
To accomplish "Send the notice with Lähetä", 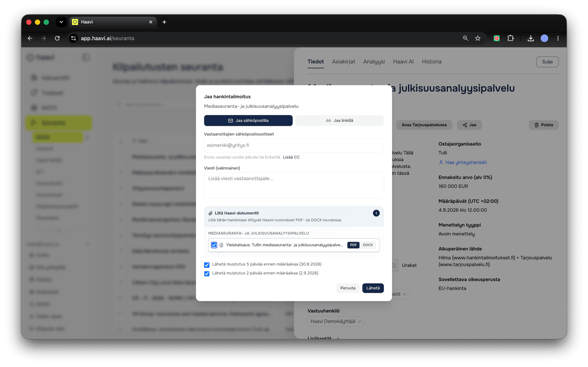I will 373,288.
